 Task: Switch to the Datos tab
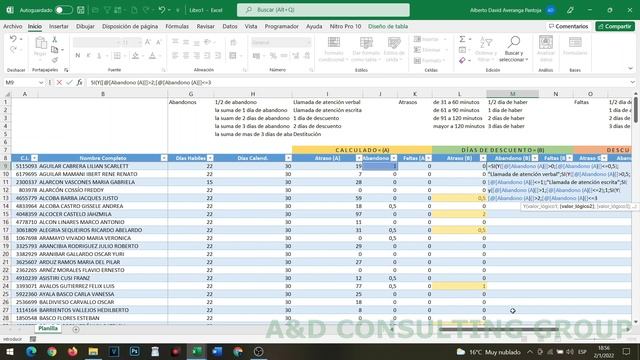(230, 26)
